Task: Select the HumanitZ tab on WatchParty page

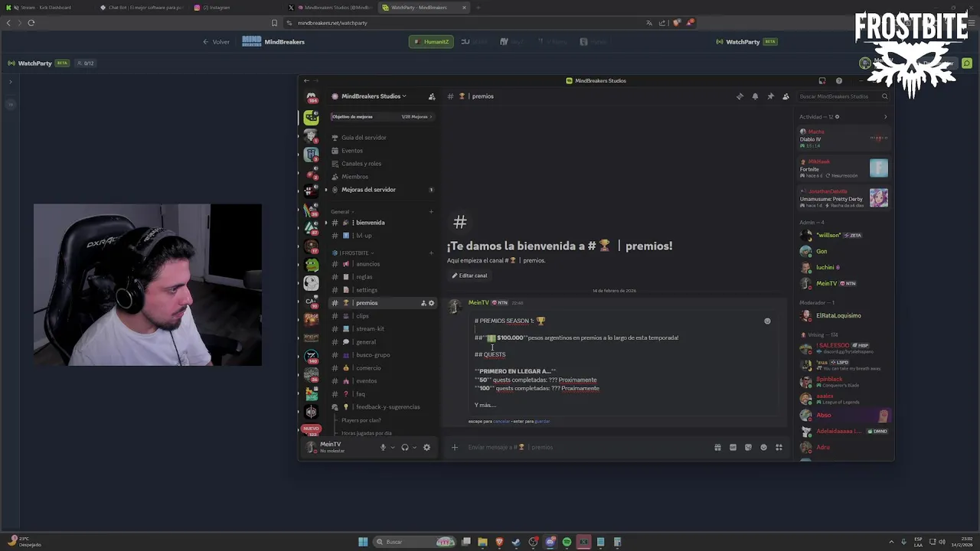Action: (431, 42)
